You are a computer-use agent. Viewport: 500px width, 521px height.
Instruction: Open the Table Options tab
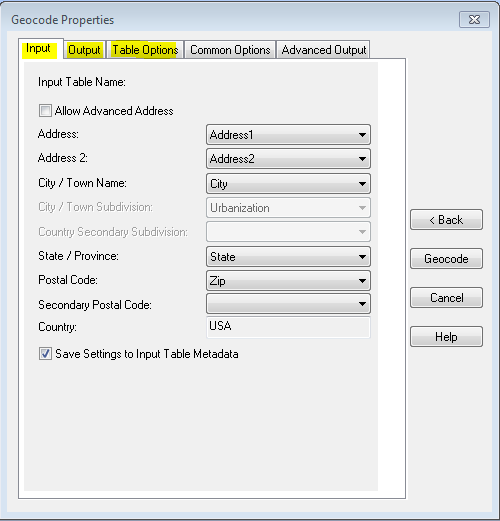tap(145, 50)
